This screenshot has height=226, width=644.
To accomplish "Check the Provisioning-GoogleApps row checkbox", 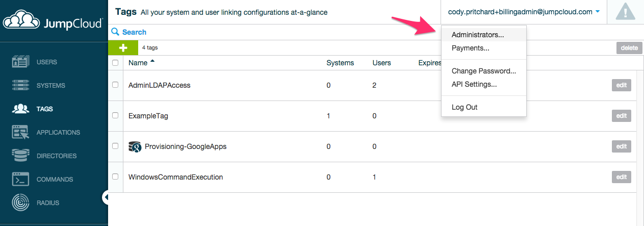I will [x=115, y=146].
